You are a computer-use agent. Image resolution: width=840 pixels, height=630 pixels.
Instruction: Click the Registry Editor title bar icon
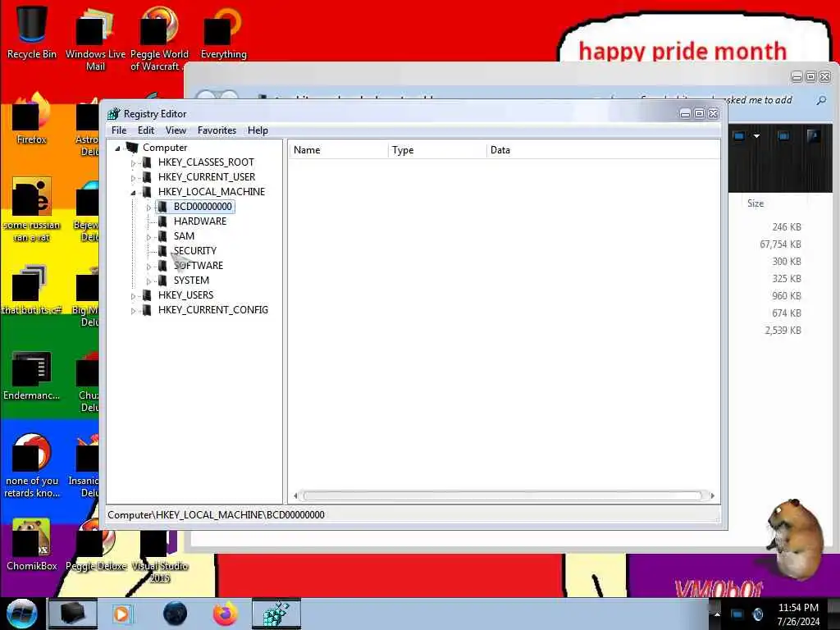coord(113,113)
